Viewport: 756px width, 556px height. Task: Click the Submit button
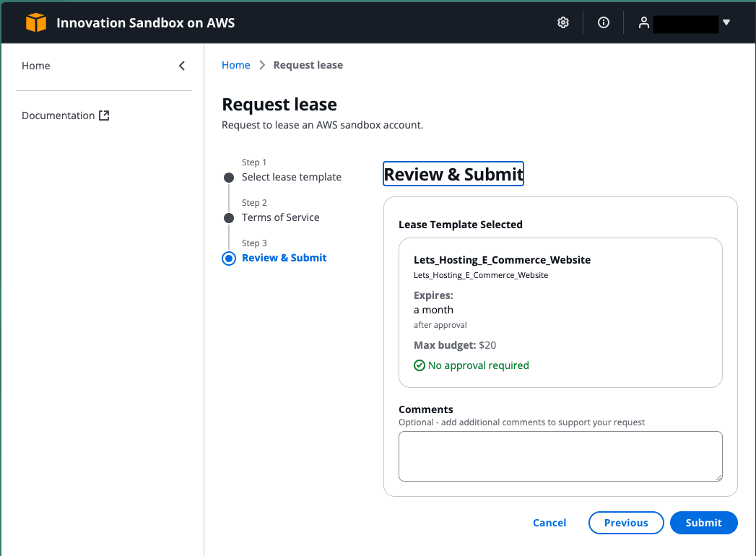(x=703, y=523)
